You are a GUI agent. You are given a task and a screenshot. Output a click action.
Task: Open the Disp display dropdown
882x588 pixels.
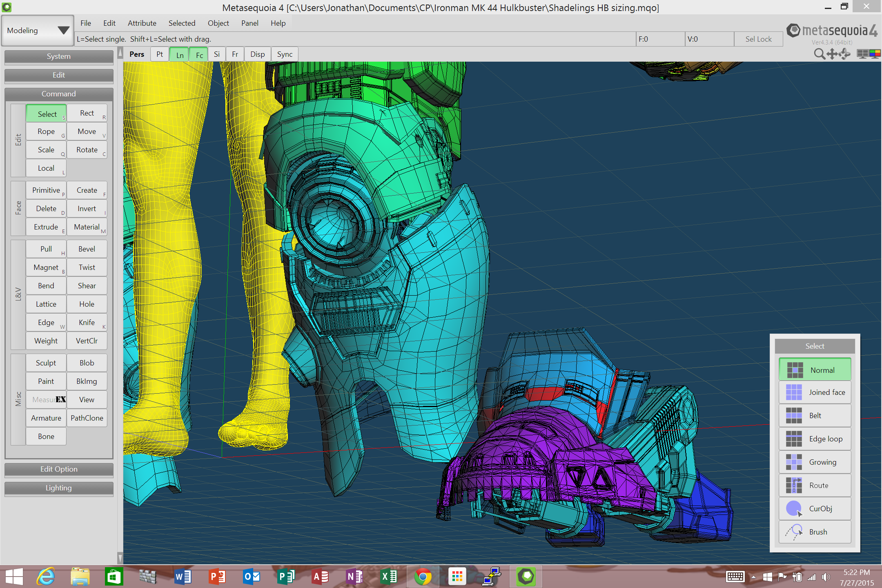[257, 54]
